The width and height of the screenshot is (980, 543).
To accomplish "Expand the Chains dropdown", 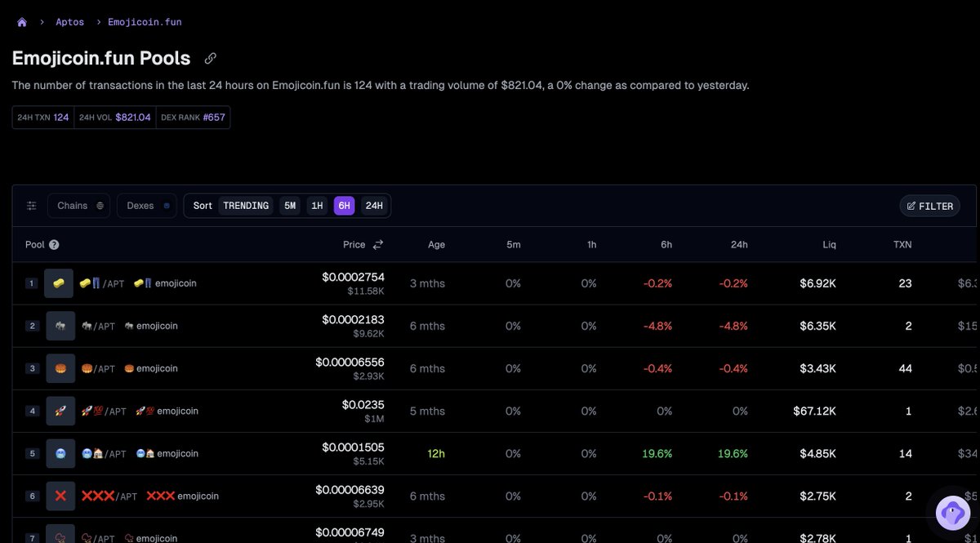I will pos(79,206).
